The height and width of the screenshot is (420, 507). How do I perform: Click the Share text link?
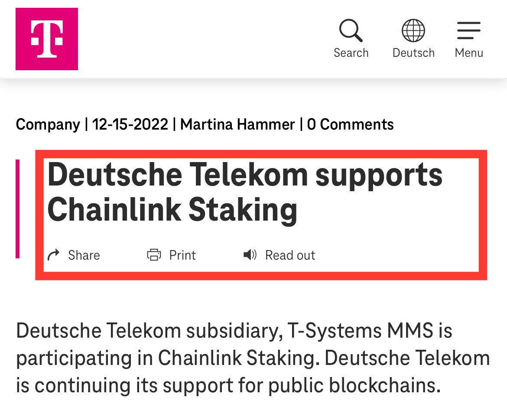coord(84,255)
